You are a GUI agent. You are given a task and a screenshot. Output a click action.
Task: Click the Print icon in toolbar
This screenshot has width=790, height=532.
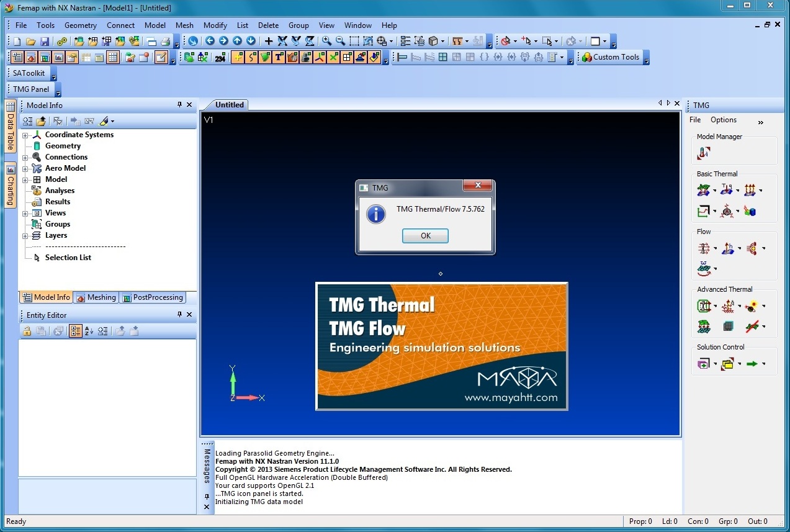point(165,42)
